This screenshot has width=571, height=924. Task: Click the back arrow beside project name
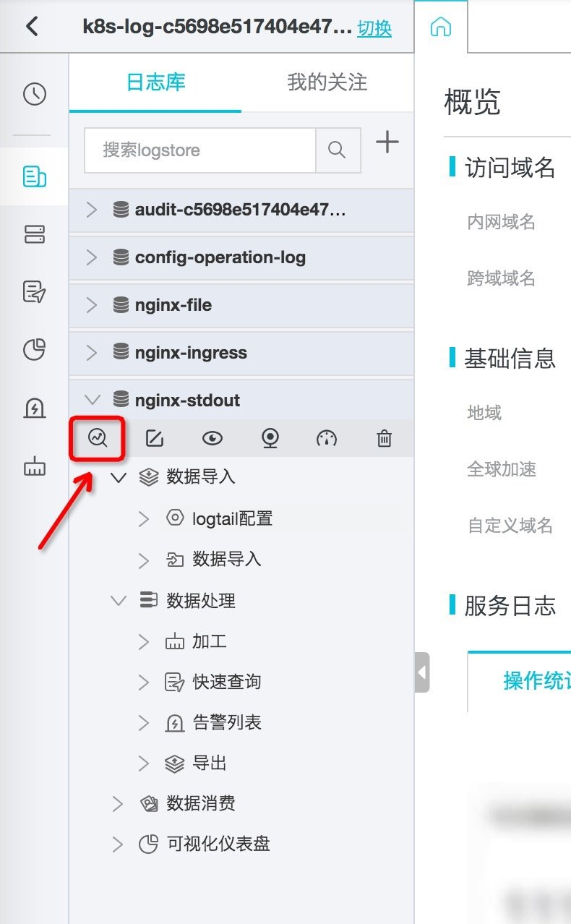tap(31, 27)
